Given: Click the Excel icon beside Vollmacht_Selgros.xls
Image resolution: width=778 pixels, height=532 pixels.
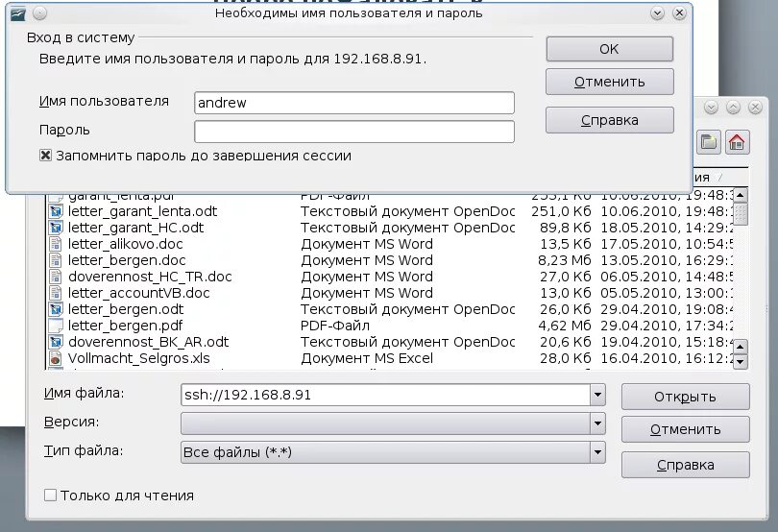Looking at the screenshot, I should pos(56,358).
